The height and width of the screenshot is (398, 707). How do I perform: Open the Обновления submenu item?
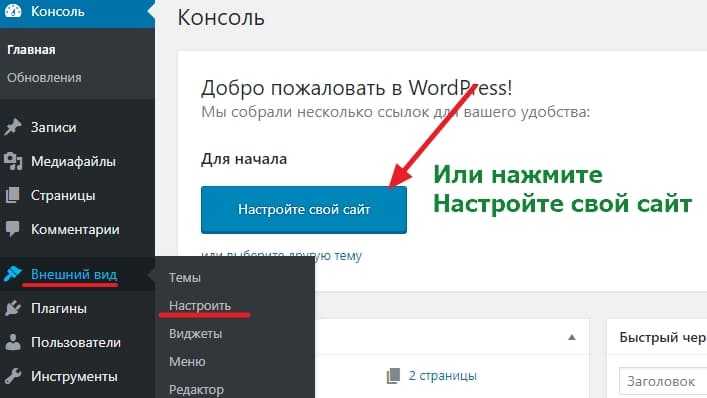(44, 78)
